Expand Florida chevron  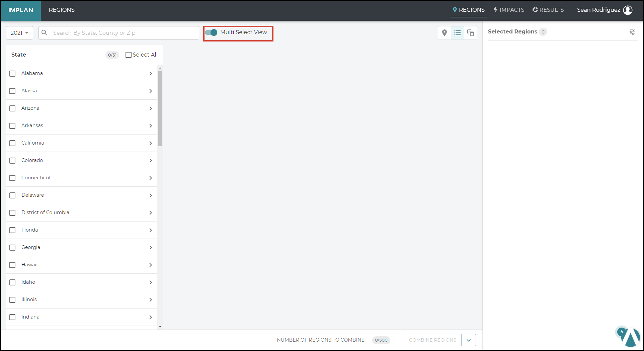tap(151, 230)
